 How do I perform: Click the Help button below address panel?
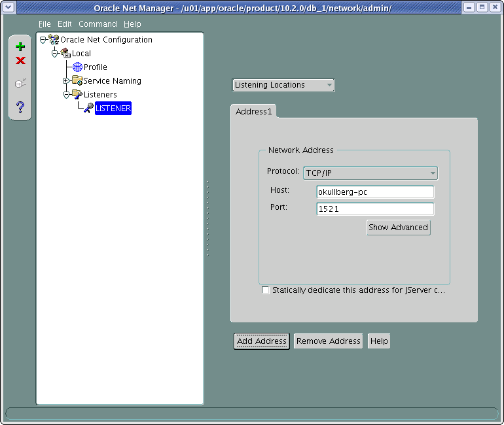379,341
